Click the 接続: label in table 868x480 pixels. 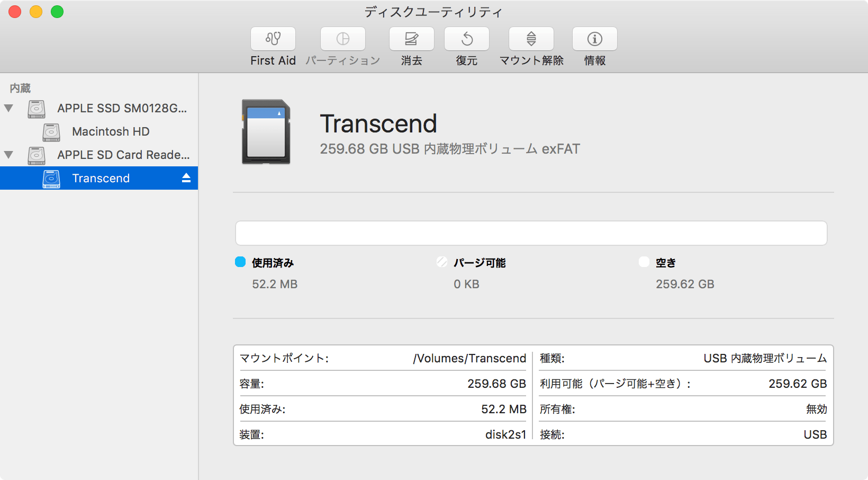(x=552, y=434)
